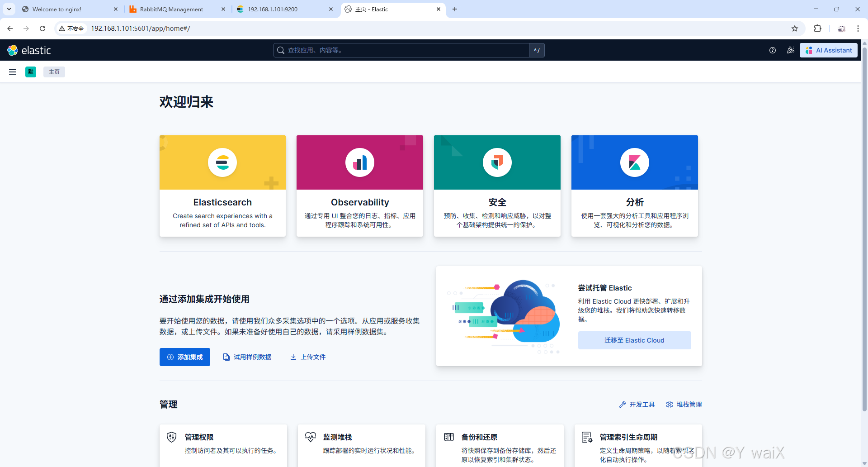Click the Elasticsearch card icon
Screen dimensions: 868x467
[x=222, y=162]
